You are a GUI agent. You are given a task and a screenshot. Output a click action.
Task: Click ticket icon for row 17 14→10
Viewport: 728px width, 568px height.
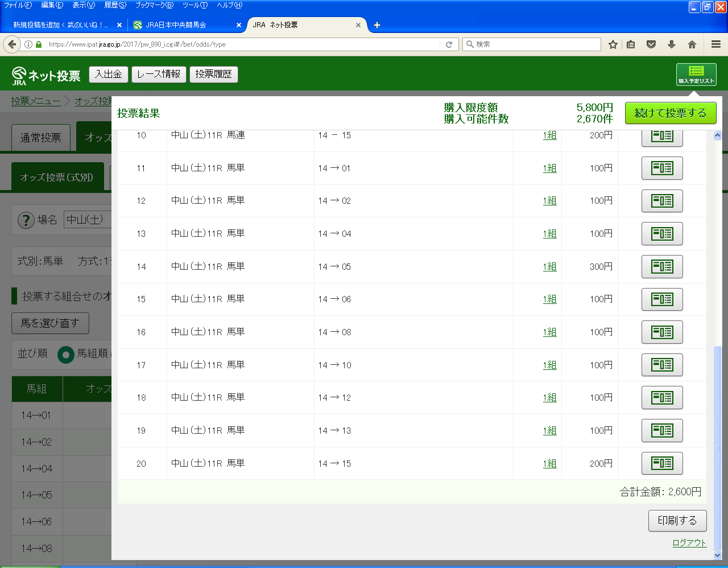(662, 365)
